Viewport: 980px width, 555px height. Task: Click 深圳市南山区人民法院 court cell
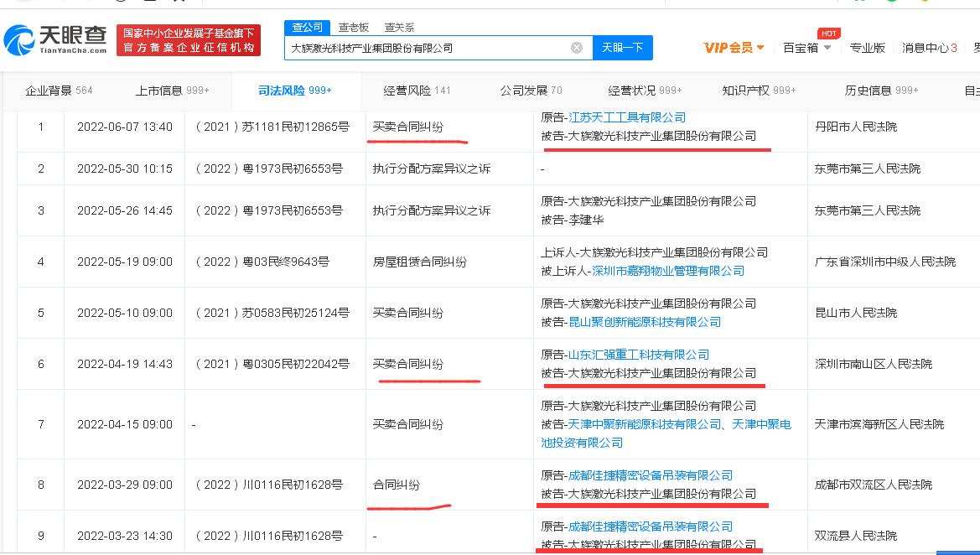[874, 364]
